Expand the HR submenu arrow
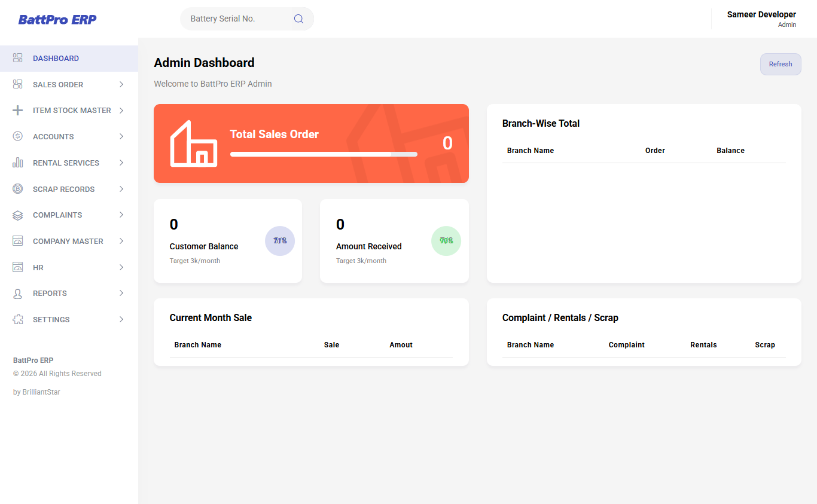This screenshot has width=817, height=504. click(x=121, y=267)
